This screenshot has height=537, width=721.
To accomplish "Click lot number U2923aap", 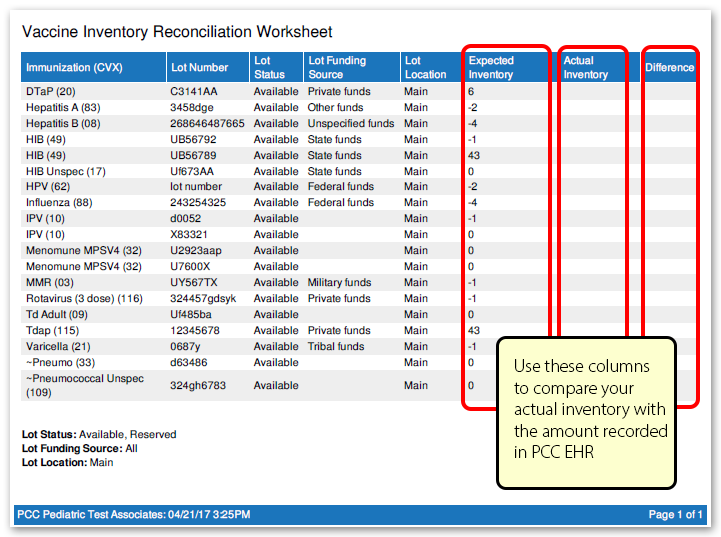I will click(196, 251).
